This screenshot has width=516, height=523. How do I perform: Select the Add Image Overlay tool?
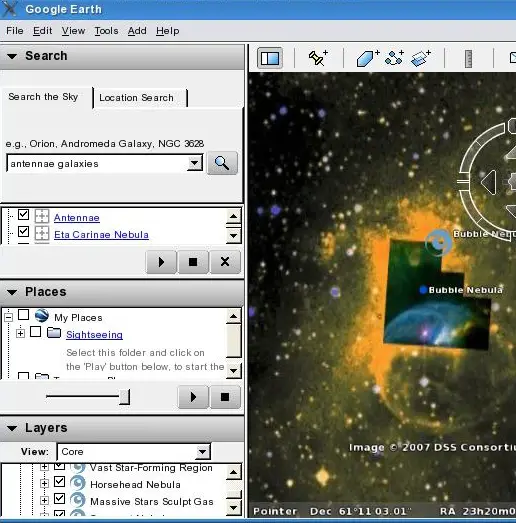(421, 58)
